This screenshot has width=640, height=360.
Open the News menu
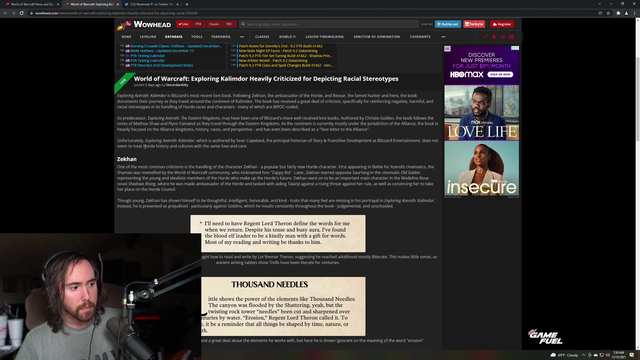(x=126, y=37)
